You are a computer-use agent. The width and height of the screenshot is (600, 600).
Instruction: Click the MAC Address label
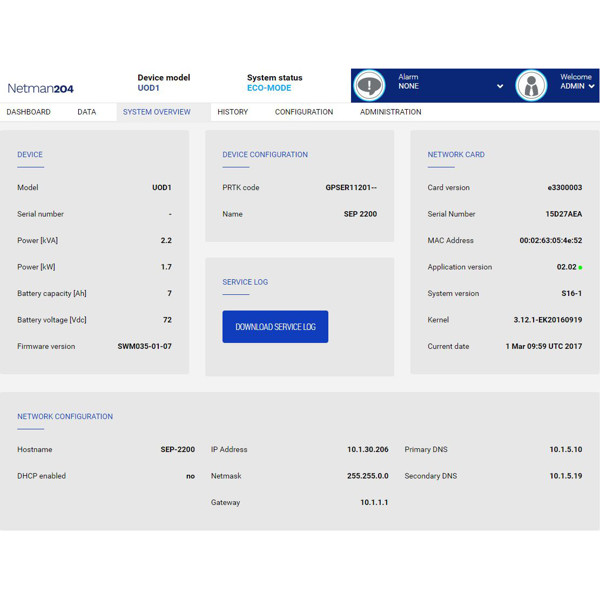[x=450, y=240]
